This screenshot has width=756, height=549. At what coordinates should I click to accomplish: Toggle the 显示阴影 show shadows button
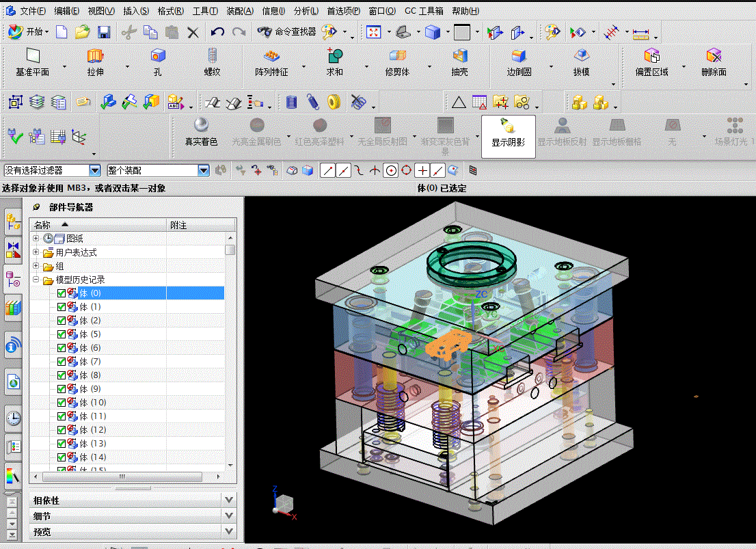(x=508, y=136)
